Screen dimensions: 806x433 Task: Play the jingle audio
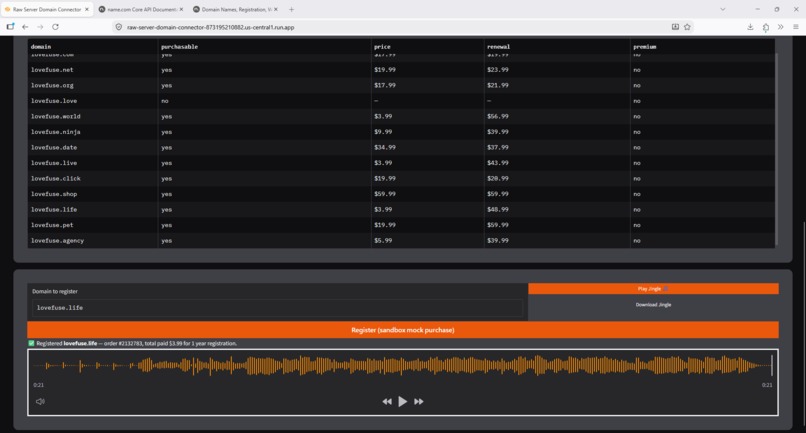[402, 401]
